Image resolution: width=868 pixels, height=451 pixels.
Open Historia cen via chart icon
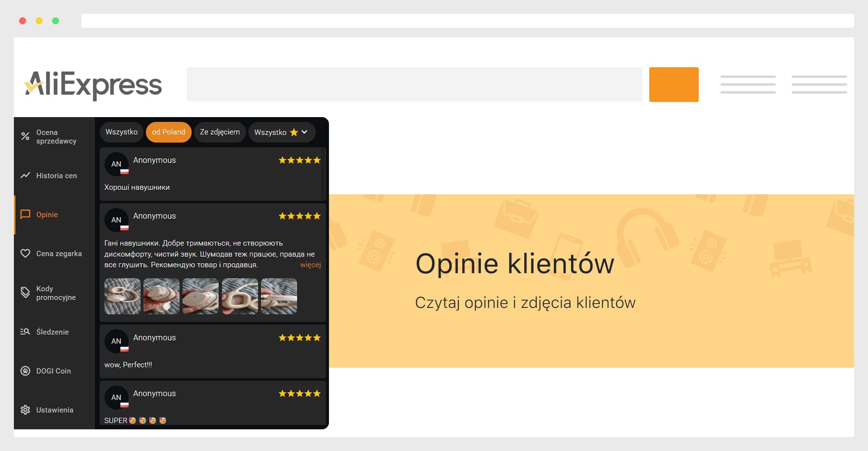(25, 175)
